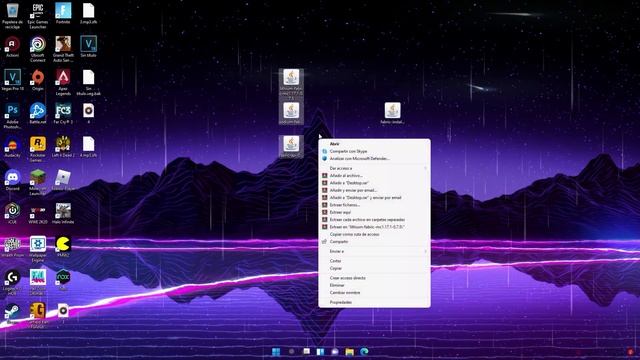
Task: Click Copiar in the context menu
Action: click(x=336, y=269)
